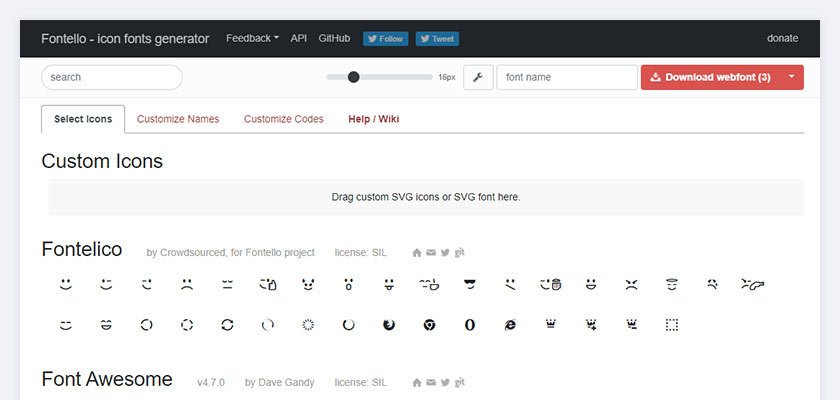
Task: Select the Opera browser icon
Action: (x=470, y=324)
